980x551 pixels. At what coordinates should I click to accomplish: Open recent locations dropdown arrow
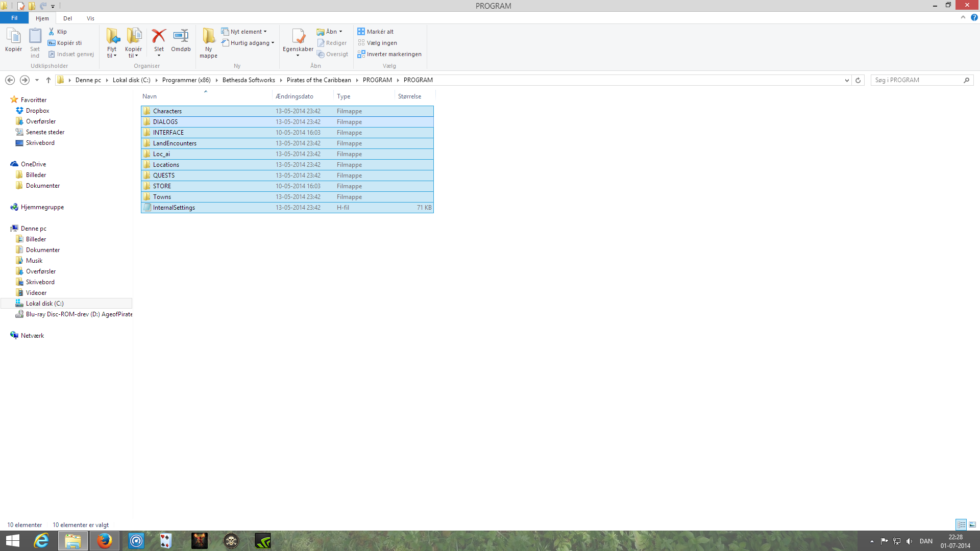tap(37, 80)
